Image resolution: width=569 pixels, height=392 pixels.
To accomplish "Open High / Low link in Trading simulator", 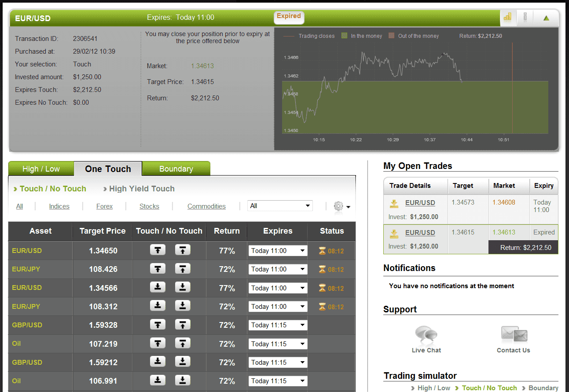I will [x=434, y=388].
